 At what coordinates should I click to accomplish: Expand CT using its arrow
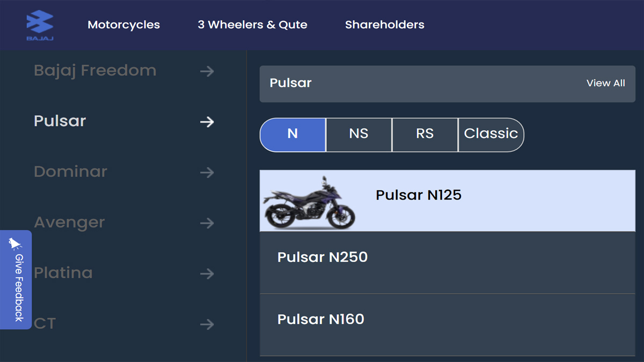(207, 324)
